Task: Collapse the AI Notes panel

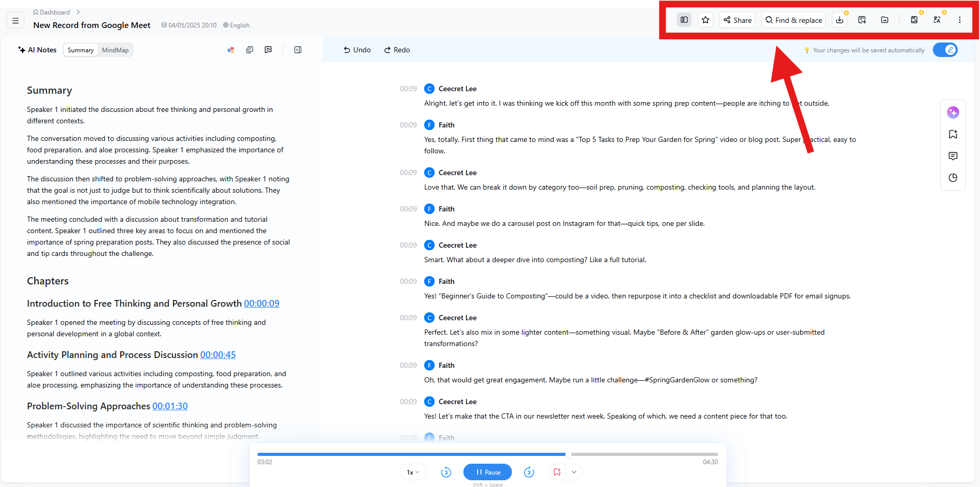Action: (x=298, y=49)
